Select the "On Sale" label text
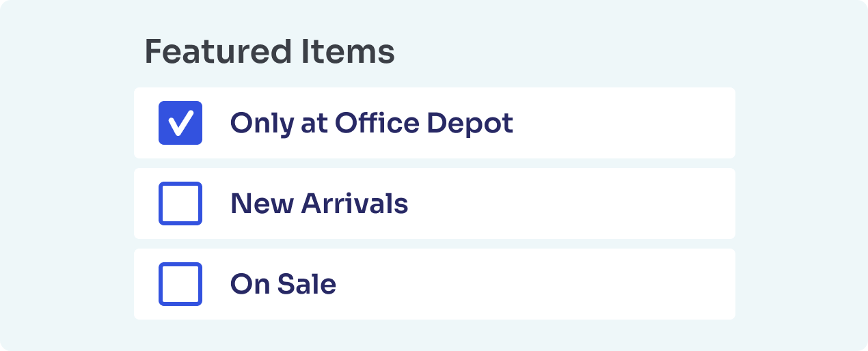This screenshot has width=868, height=351. point(283,284)
